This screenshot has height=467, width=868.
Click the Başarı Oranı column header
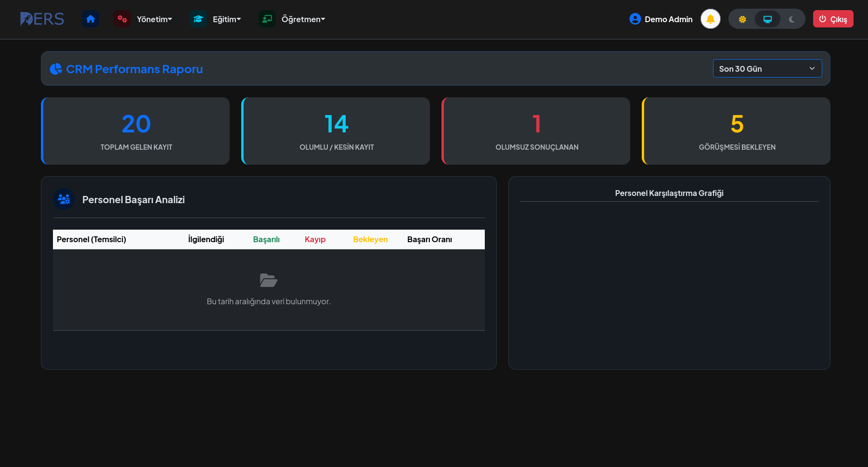point(429,239)
